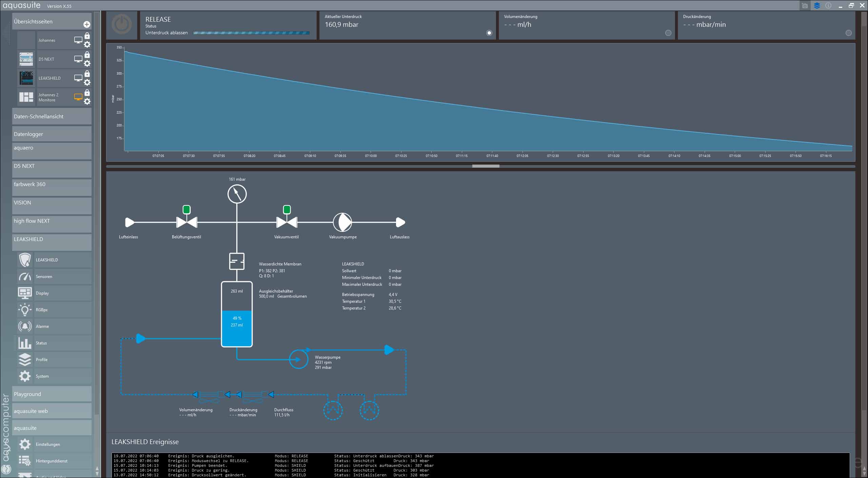Viewport: 868px width, 478px height.
Task: Click the RELEASE power button icon
Action: (x=122, y=25)
